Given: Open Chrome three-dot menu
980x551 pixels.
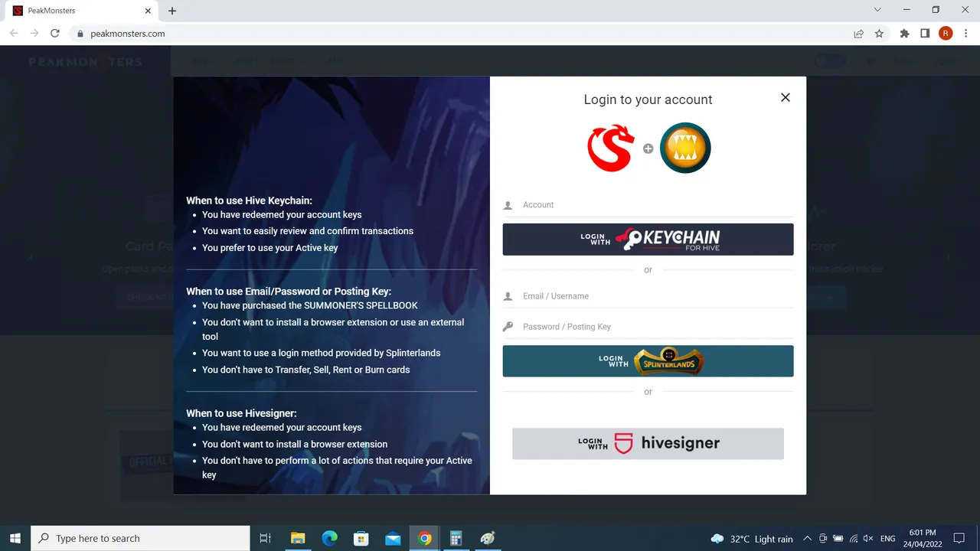Looking at the screenshot, I should [966, 34].
